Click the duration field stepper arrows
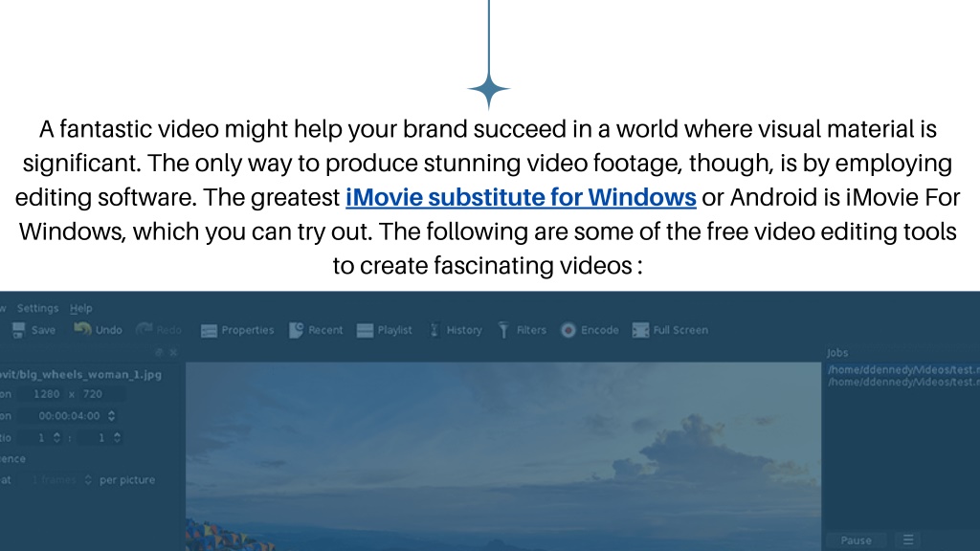Viewport: 980px width, 551px height. pos(111,416)
